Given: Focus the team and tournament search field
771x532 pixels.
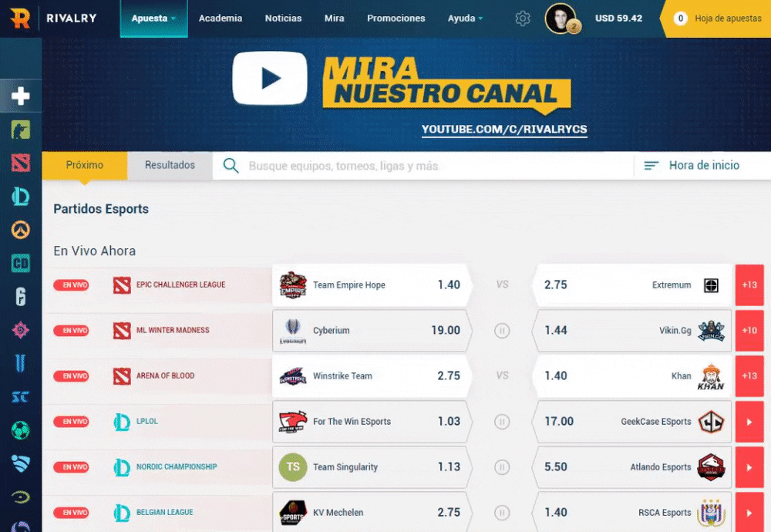Looking at the screenshot, I should pyautogui.click(x=423, y=166).
